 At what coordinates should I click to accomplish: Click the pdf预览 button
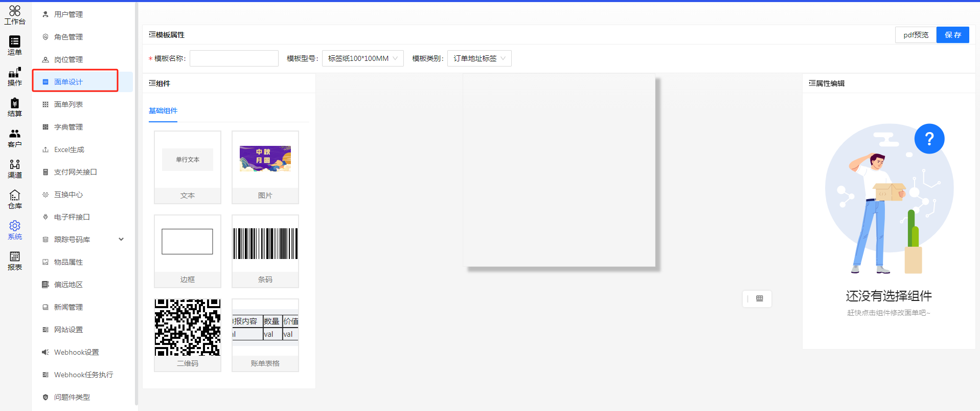point(916,35)
